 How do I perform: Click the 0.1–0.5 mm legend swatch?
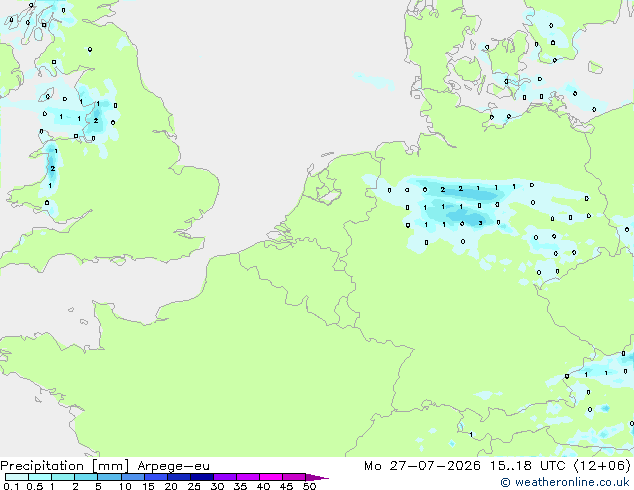click(x=17, y=477)
